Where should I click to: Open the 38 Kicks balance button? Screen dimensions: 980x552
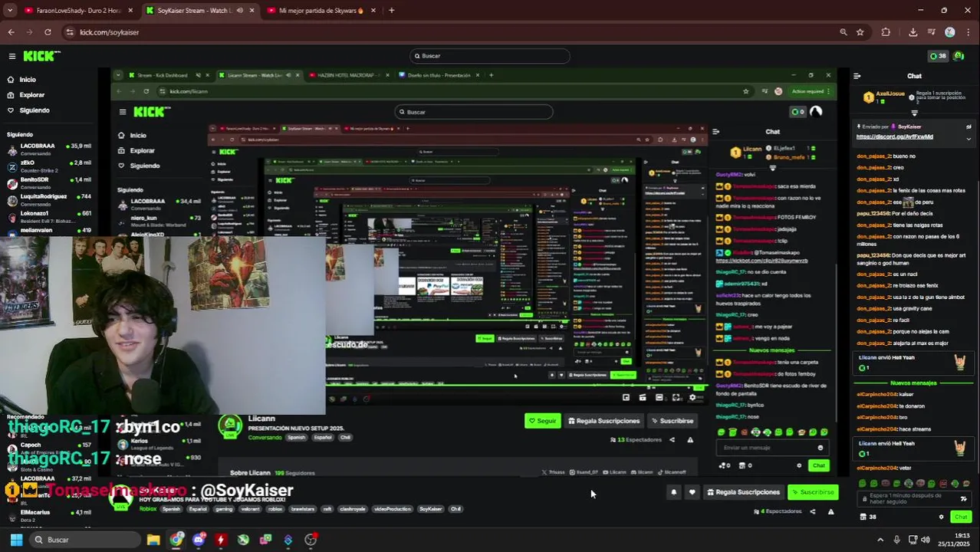point(938,56)
